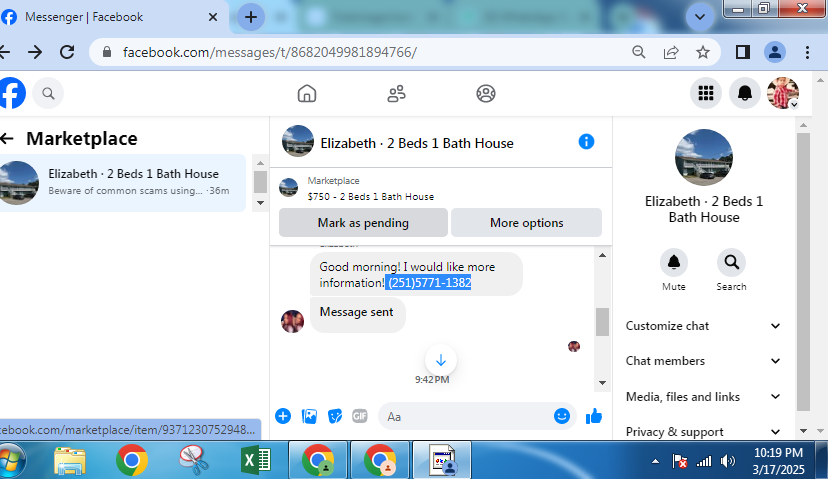
Task: Open the Facebook logo home link
Action: [12, 93]
